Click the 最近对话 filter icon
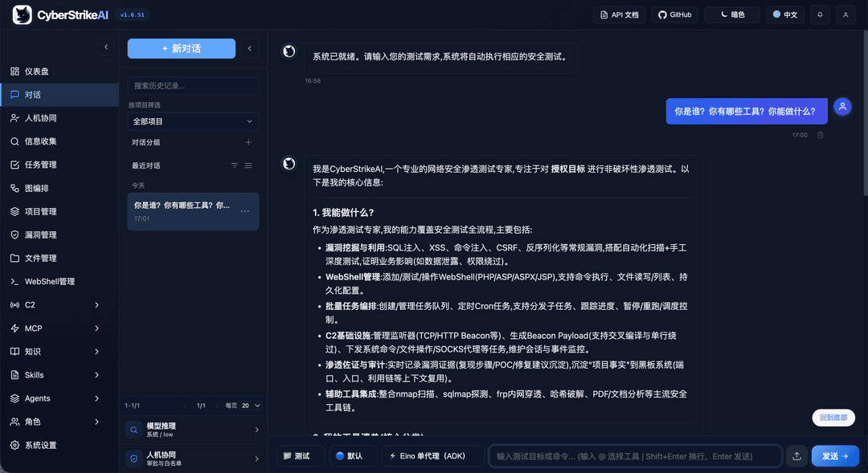Viewport: 868px width, 473px height. coord(235,165)
